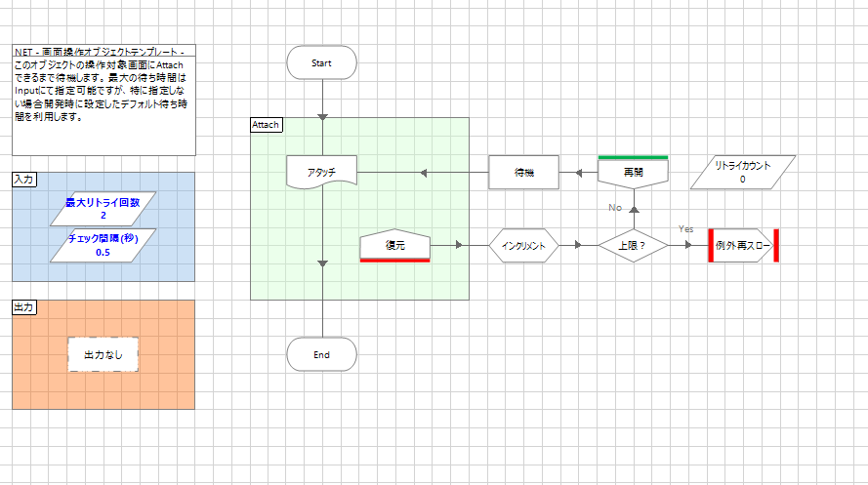Viewport: 868px width, 485px height.
Task: Select the 入力 block label
Action: click(x=24, y=180)
